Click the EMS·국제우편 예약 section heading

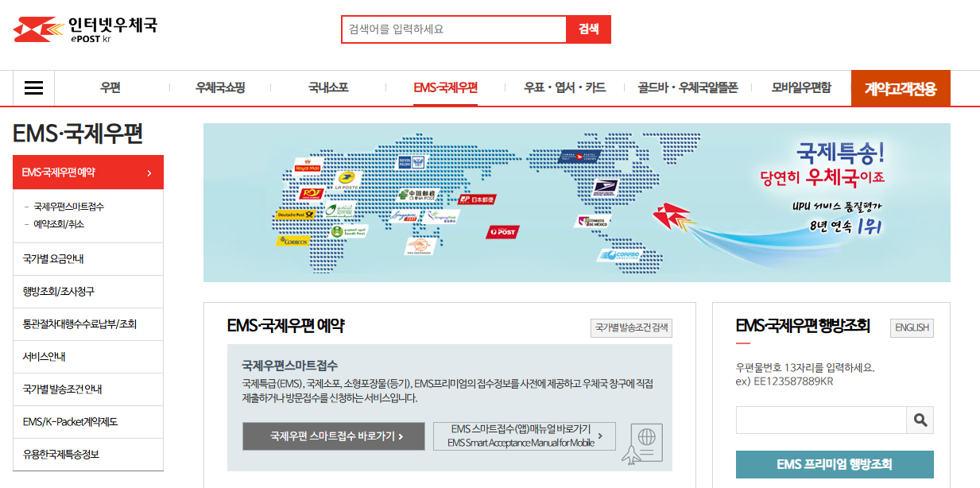(285, 326)
